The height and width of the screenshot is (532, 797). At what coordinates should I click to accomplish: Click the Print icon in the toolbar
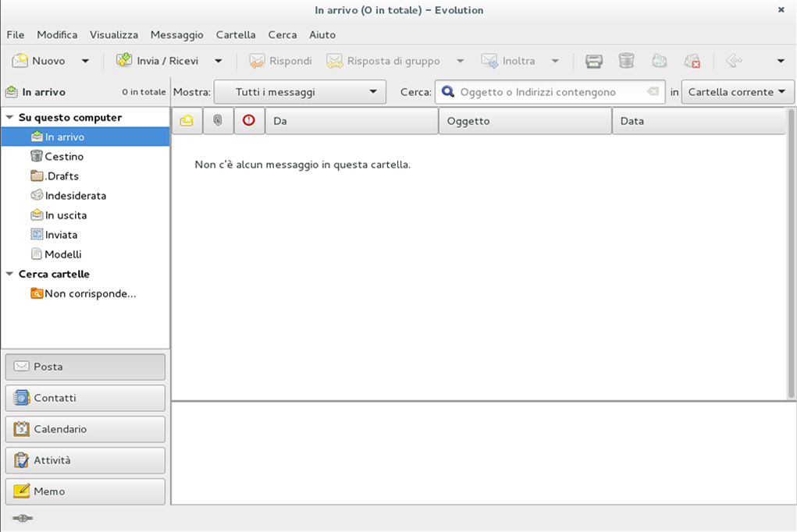click(x=594, y=61)
